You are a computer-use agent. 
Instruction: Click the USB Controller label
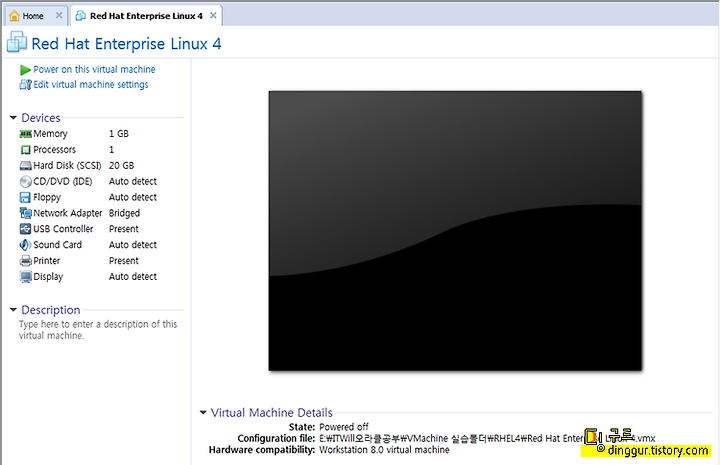[63, 229]
